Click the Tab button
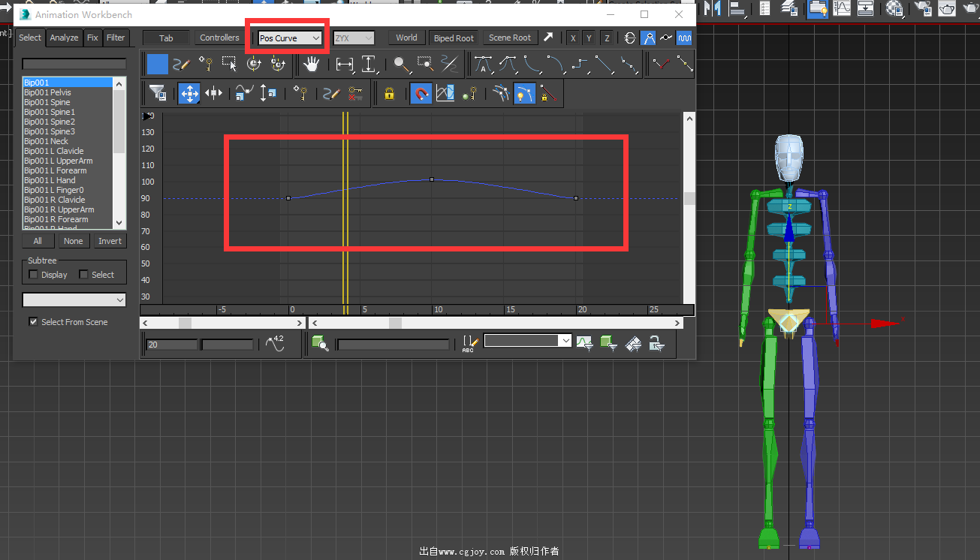The width and height of the screenshot is (980, 560). (x=166, y=38)
